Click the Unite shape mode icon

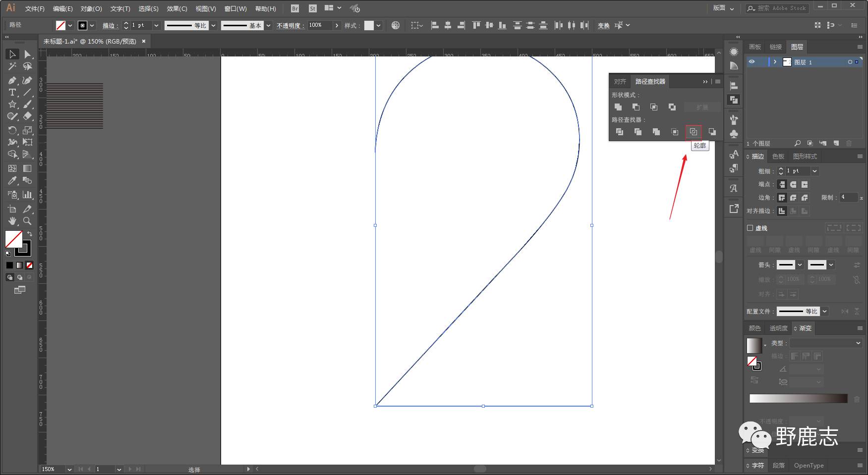[618, 107]
